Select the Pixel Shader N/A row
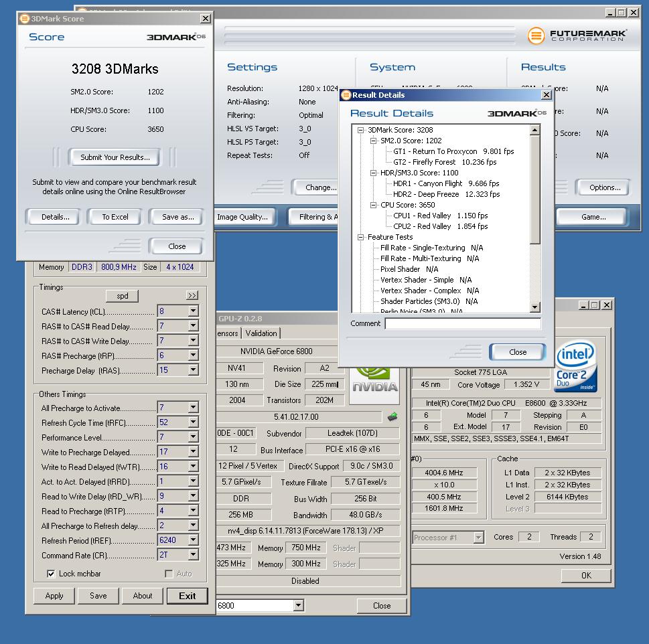649x644 pixels. pyautogui.click(x=409, y=269)
